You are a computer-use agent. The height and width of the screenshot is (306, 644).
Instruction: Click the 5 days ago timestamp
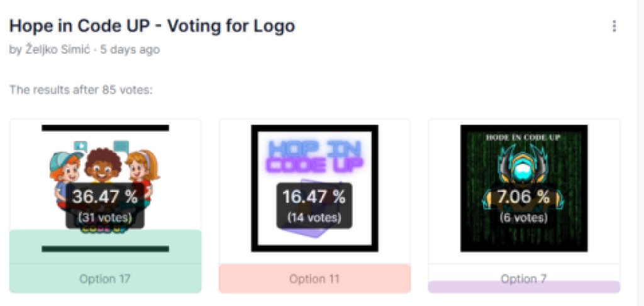(130, 49)
